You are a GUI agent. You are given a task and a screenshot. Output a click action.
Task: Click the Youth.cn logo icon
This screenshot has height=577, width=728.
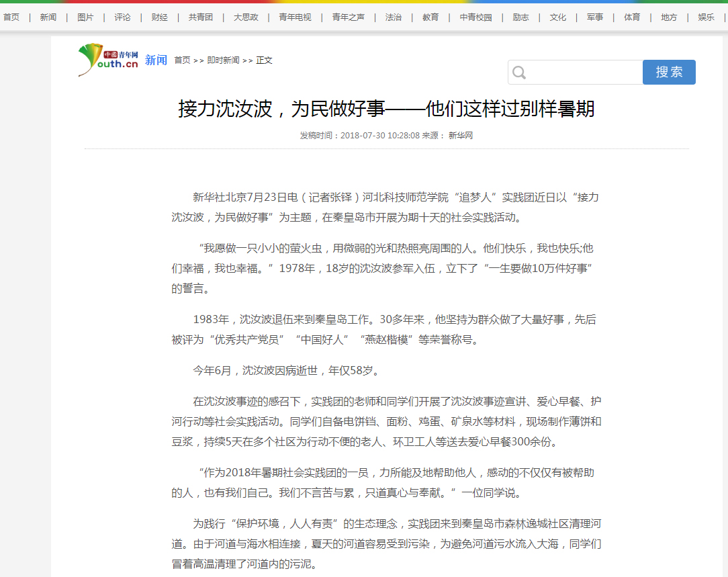[x=108, y=60]
